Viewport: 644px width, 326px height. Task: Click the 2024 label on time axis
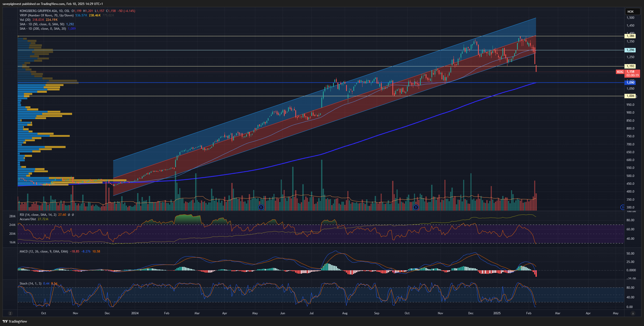click(135, 313)
